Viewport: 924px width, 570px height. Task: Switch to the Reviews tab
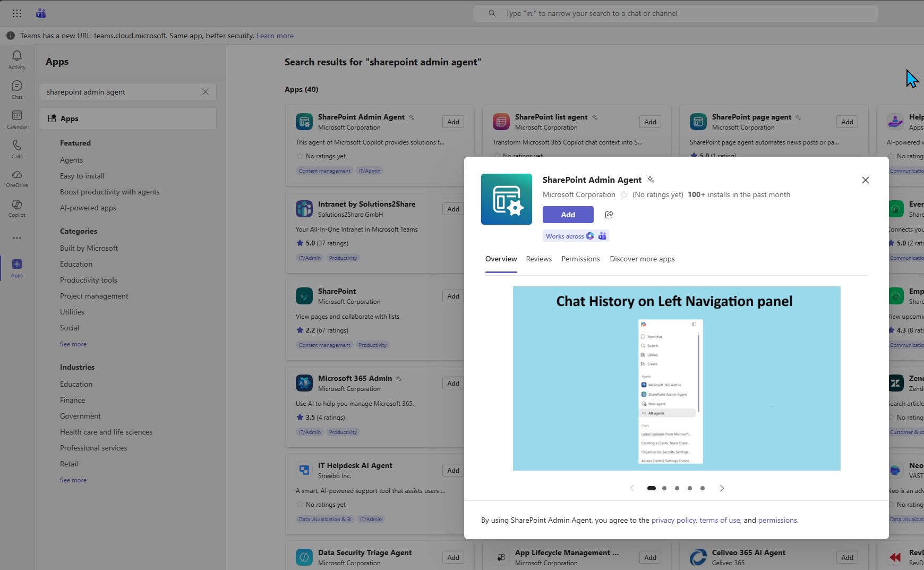[x=539, y=259]
